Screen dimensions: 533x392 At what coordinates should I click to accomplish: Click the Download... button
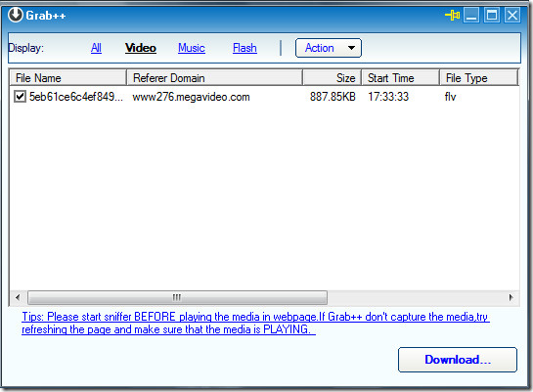(x=458, y=360)
